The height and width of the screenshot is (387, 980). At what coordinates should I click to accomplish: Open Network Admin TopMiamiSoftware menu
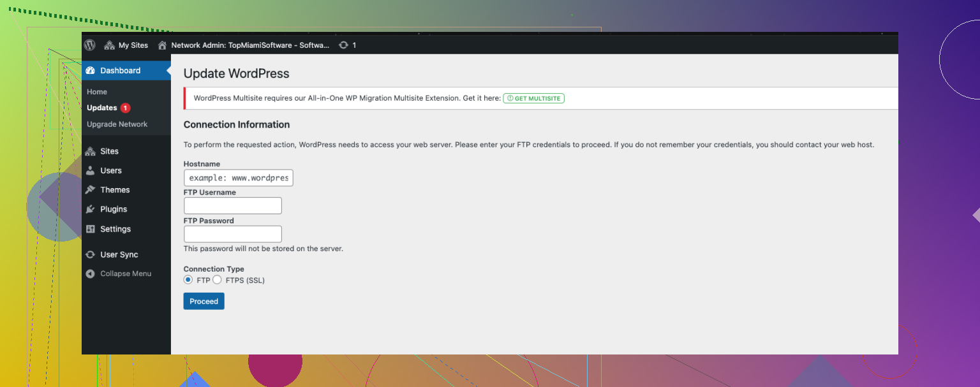244,45
